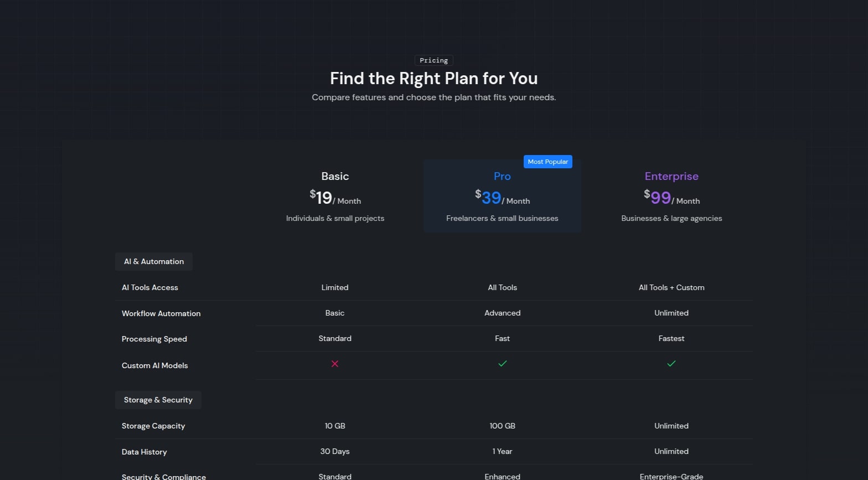Click the $39 per month price
This screenshot has width=868, height=480.
502,198
